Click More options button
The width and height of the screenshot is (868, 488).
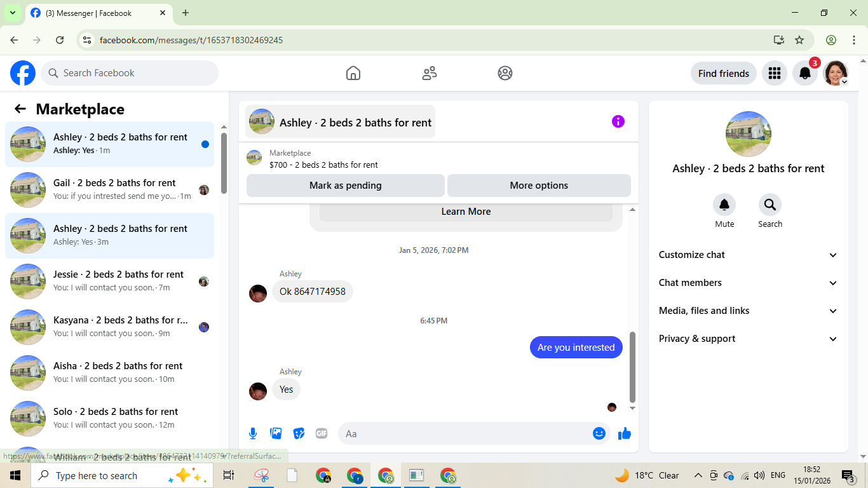click(x=539, y=186)
